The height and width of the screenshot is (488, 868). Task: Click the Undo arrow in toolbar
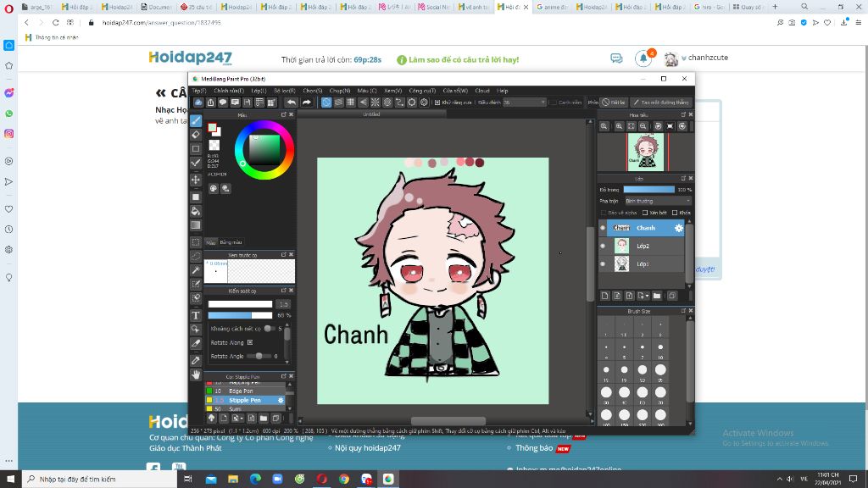pyautogui.click(x=292, y=103)
